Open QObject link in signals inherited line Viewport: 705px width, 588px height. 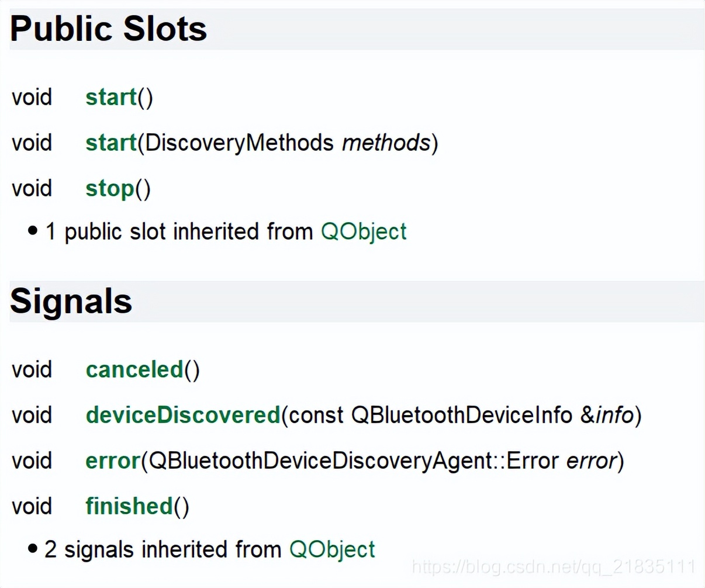pyautogui.click(x=332, y=550)
